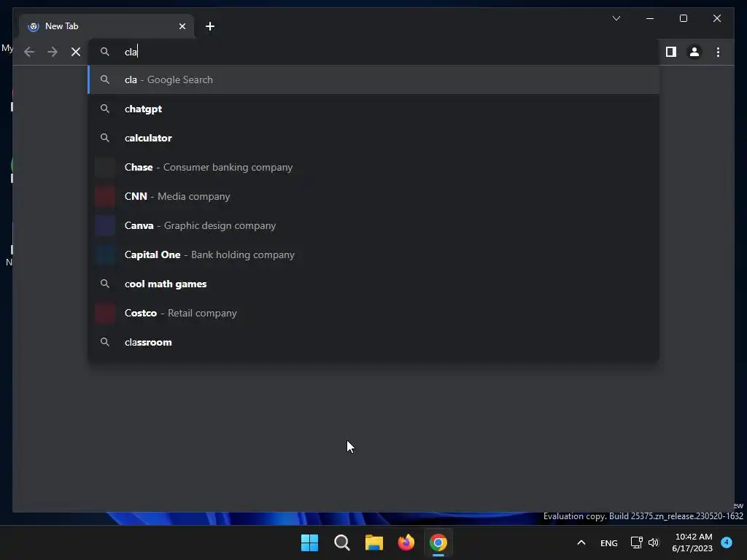The height and width of the screenshot is (560, 747).
Task: Click the browser back arrow
Action: tap(29, 52)
